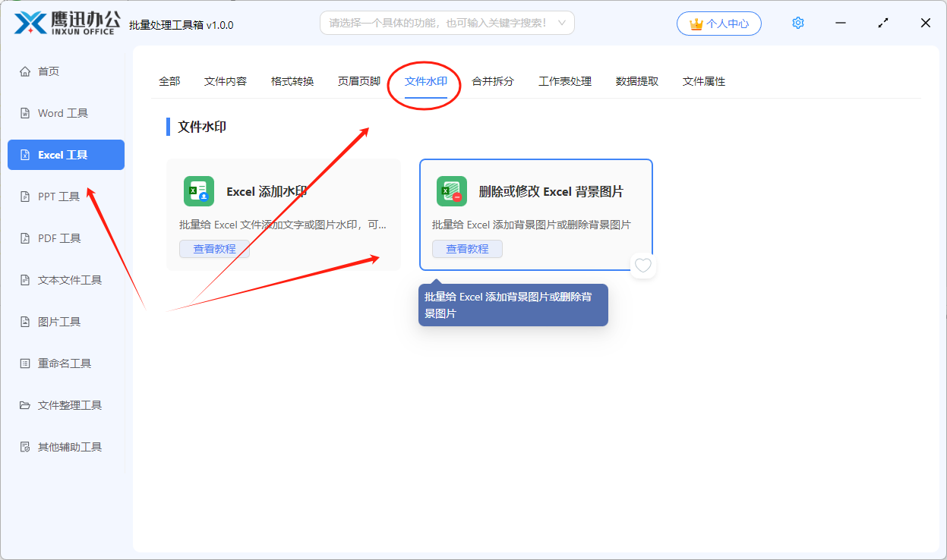Screen dimensions: 947x560
Task: Open the 格式转换 tab
Action: pos(292,81)
